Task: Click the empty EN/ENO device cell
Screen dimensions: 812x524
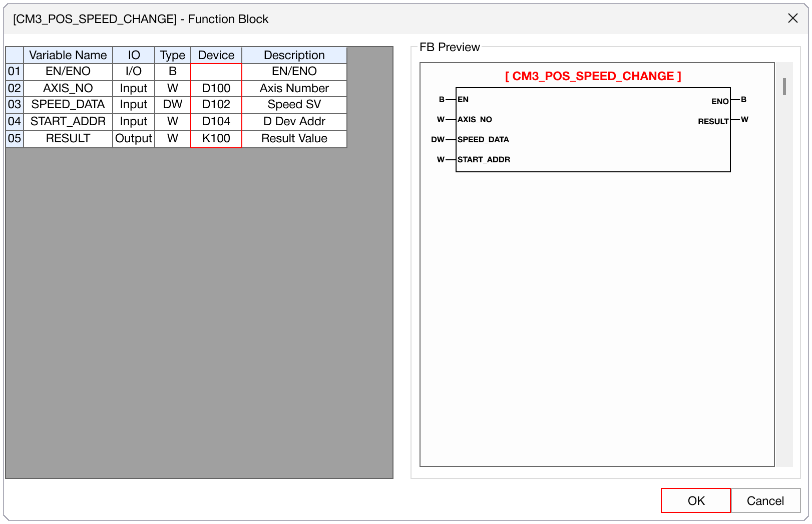Action: click(x=216, y=72)
